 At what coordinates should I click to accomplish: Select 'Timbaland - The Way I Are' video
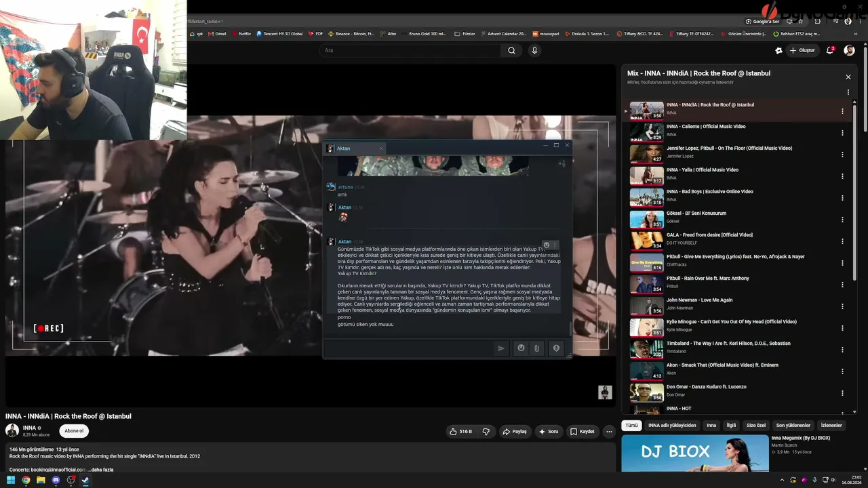[728, 344]
